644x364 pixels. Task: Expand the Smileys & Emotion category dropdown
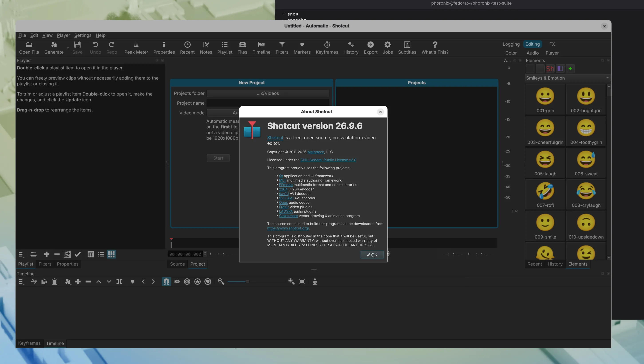pyautogui.click(x=567, y=78)
